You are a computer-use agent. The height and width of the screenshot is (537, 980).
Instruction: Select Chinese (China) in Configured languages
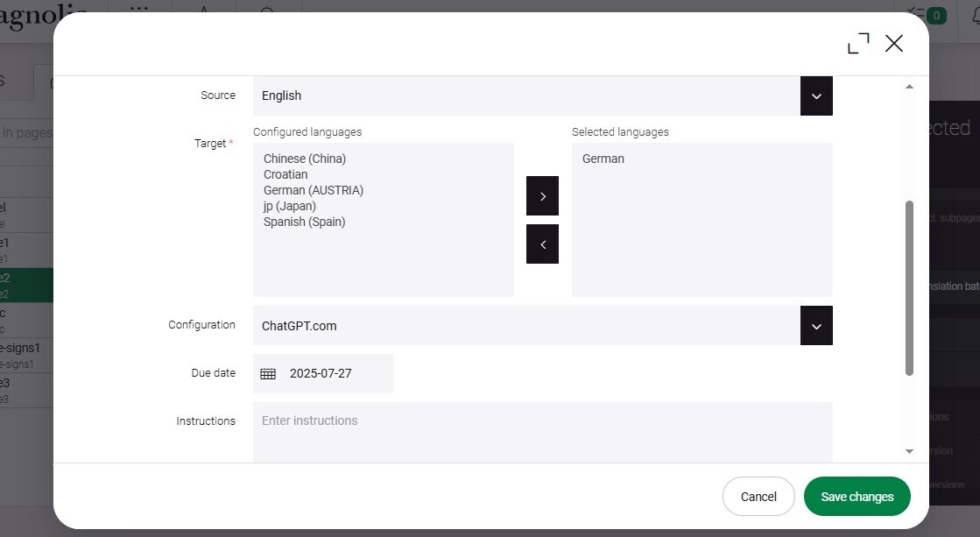305,159
